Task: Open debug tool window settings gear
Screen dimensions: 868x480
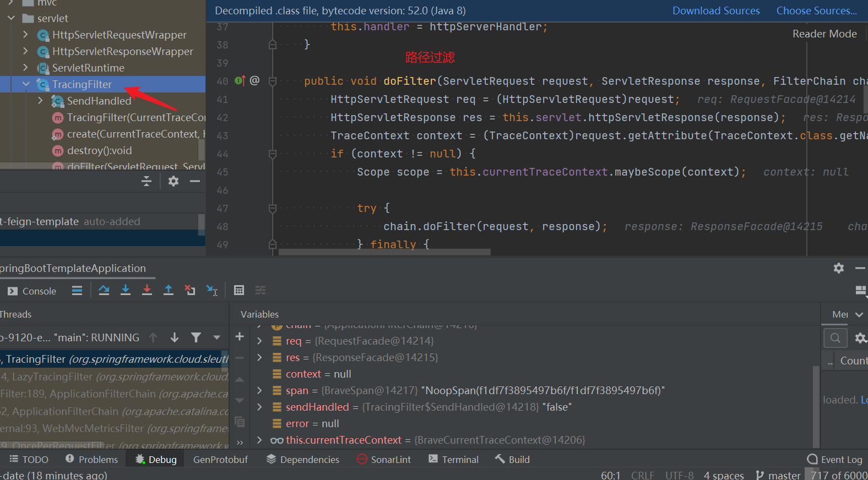Action: point(839,268)
